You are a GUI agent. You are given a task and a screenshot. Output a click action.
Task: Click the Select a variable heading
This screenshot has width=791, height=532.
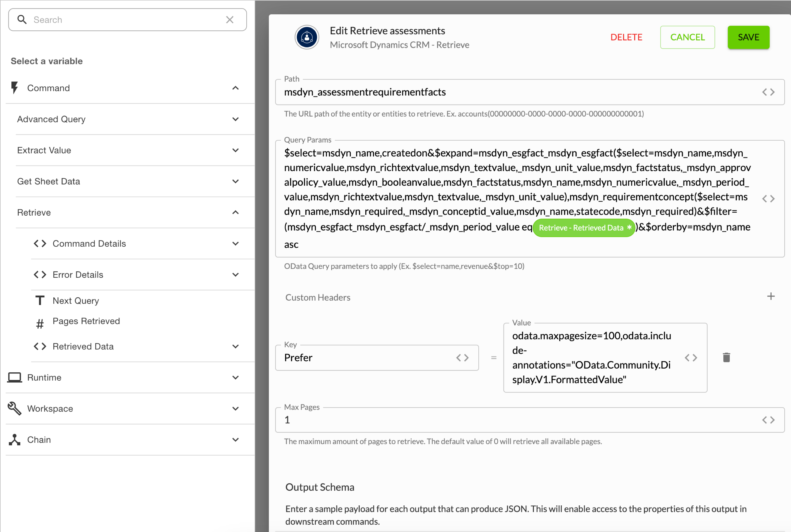(x=47, y=61)
